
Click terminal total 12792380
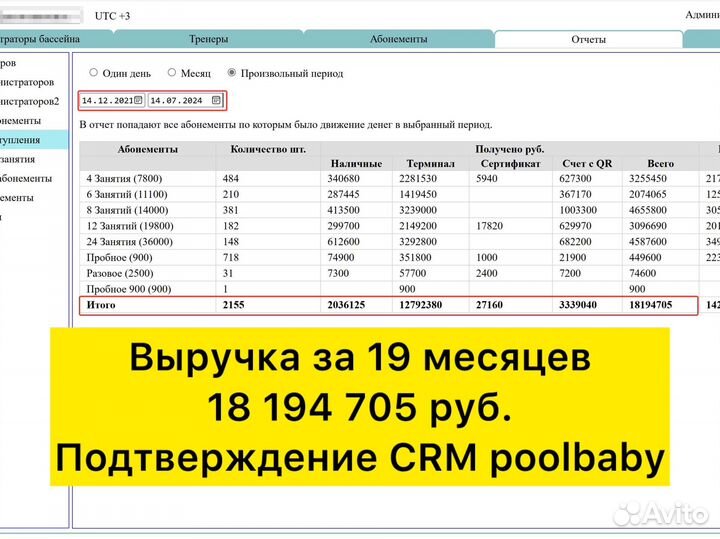click(x=421, y=305)
